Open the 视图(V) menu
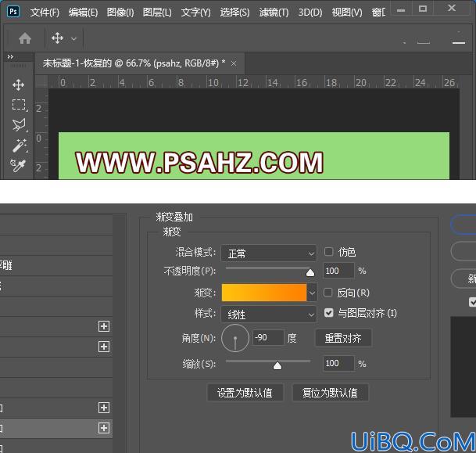This screenshot has height=453, width=476. [x=347, y=13]
